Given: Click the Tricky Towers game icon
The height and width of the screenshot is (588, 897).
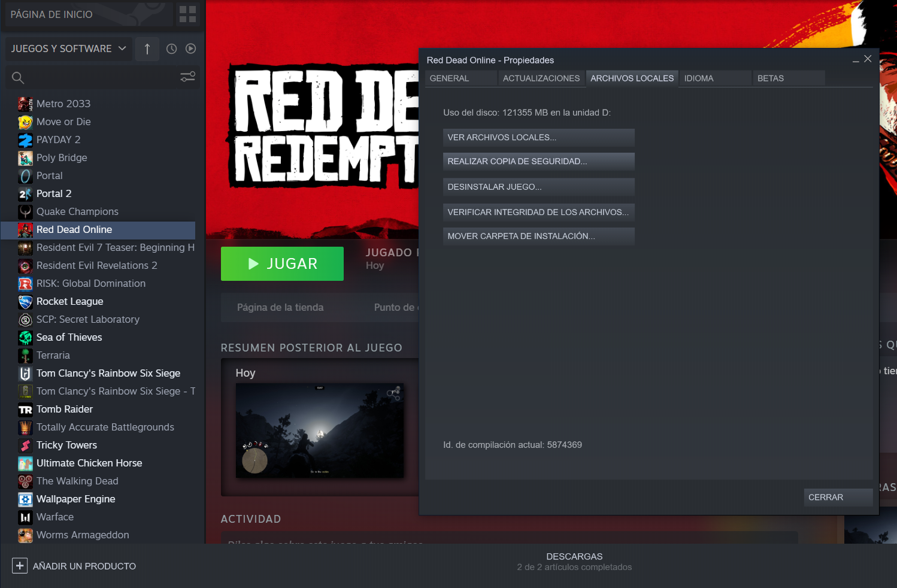Looking at the screenshot, I should coord(25,445).
